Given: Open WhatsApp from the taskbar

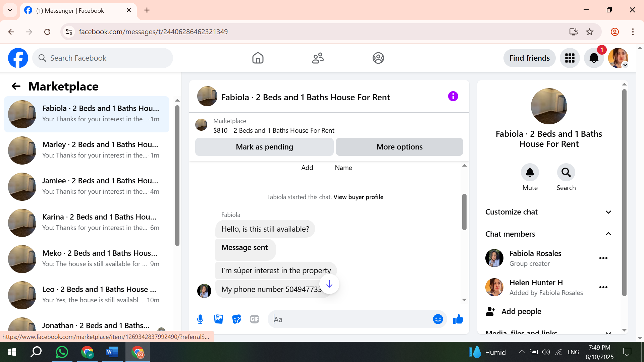Looking at the screenshot, I should [x=62, y=352].
